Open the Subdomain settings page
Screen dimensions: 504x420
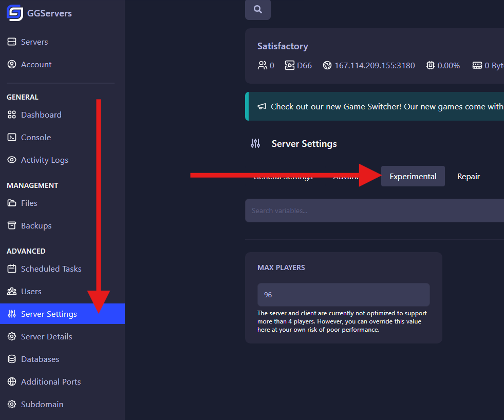pos(42,405)
